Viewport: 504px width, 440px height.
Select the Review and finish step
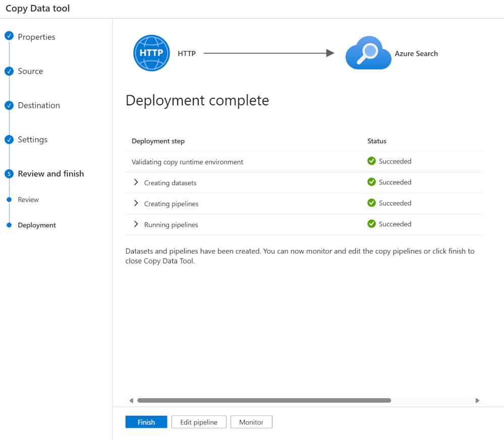tap(51, 174)
